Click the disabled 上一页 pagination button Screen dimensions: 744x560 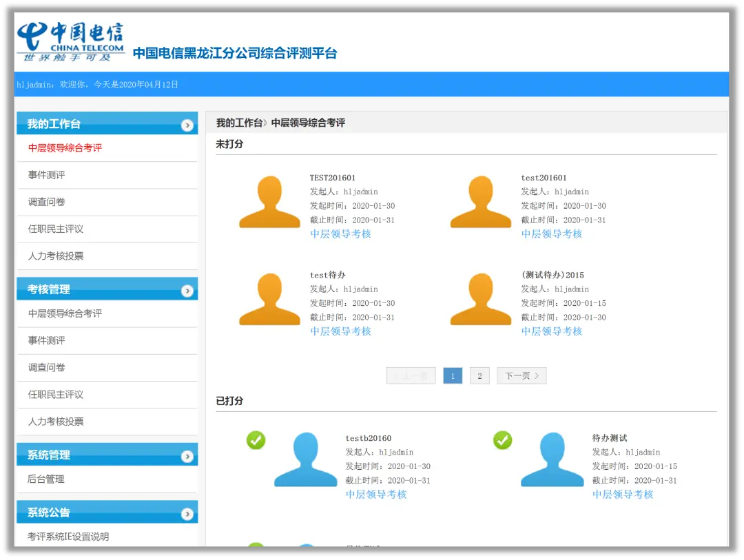point(411,376)
